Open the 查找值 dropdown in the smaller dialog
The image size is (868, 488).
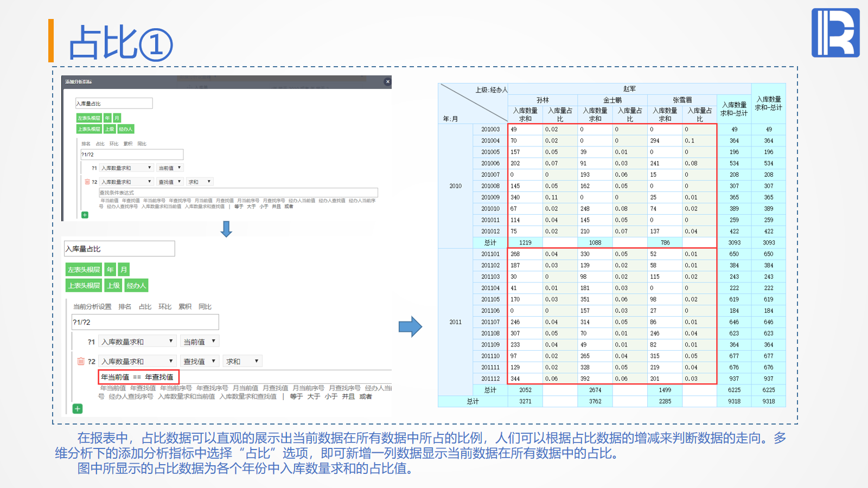click(x=170, y=182)
